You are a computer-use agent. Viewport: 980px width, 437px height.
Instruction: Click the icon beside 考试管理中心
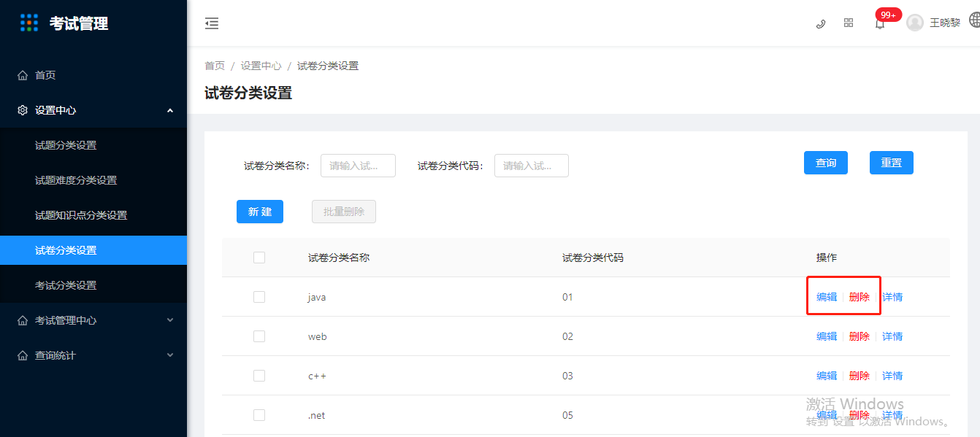click(x=22, y=320)
